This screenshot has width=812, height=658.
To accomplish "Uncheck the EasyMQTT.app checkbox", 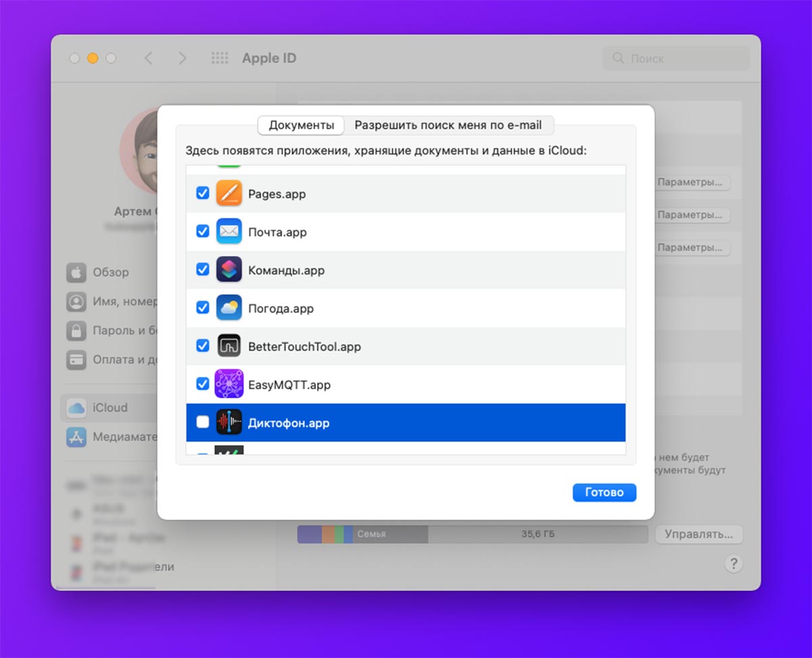I will point(202,384).
